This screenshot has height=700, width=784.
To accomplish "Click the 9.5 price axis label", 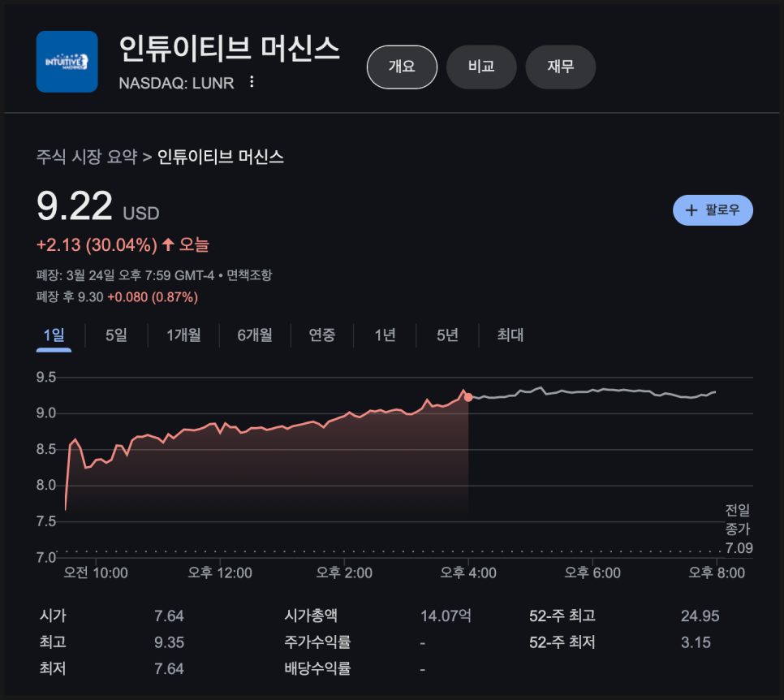I will point(46,378).
